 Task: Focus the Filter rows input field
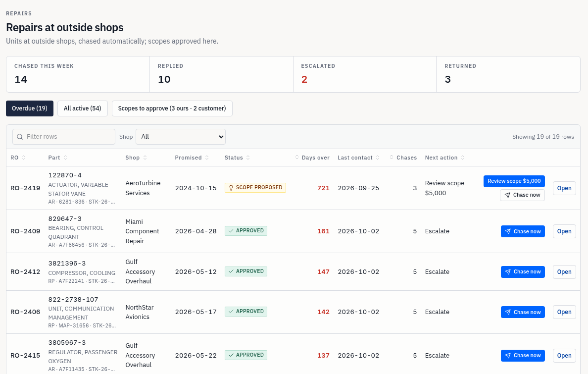(64, 137)
